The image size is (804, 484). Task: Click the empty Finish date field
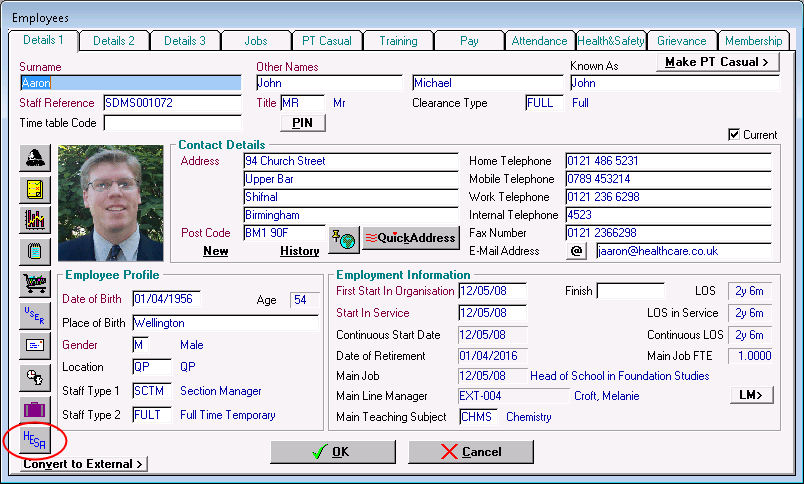631,291
